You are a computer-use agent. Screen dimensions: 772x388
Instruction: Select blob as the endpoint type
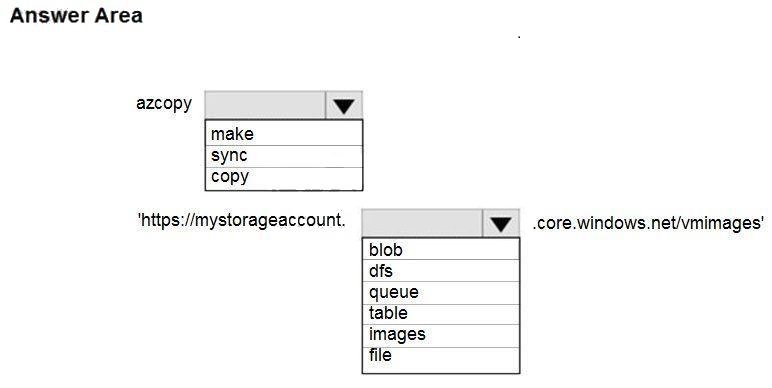(441, 250)
